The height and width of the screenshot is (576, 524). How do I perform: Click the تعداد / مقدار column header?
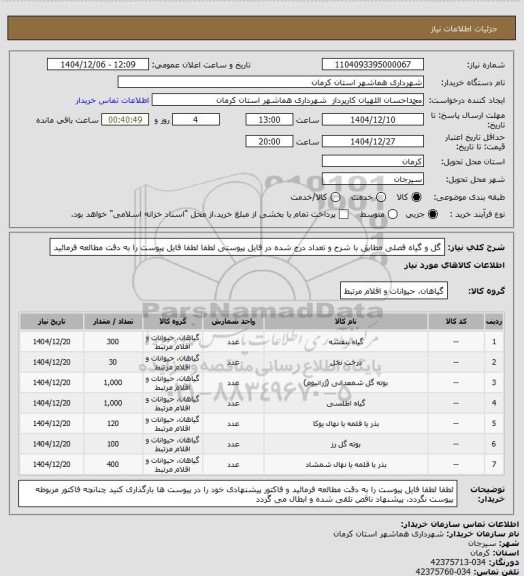click(113, 322)
